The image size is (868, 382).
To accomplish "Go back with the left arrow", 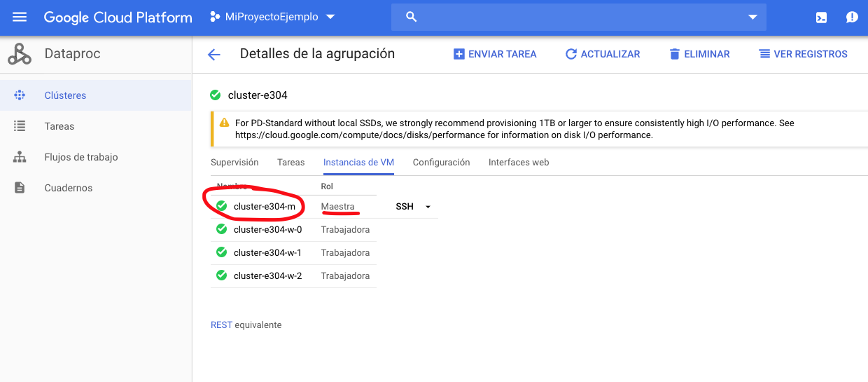I will 214,55.
